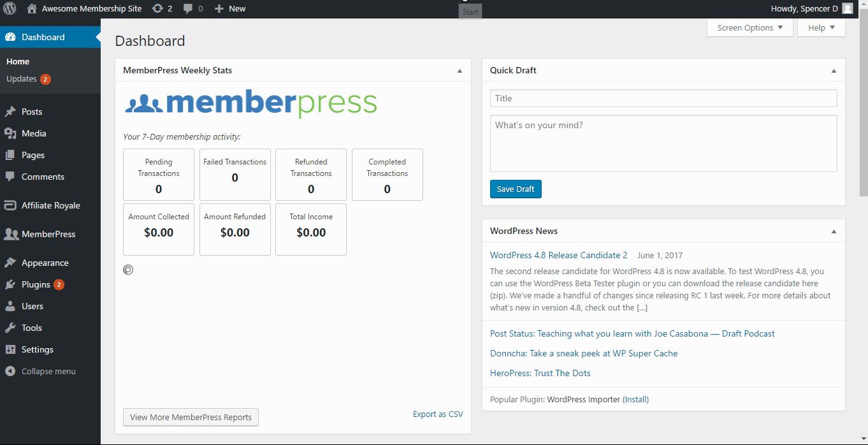The height and width of the screenshot is (445, 868).
Task: Click the Export as CSV link
Action: pyautogui.click(x=438, y=414)
